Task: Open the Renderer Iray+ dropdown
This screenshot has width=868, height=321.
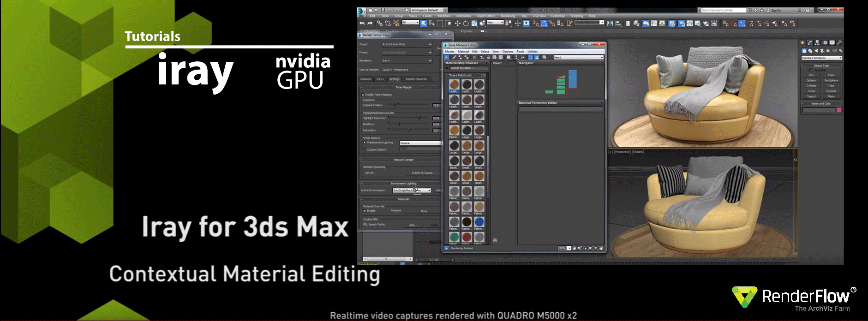Action: tap(407, 60)
